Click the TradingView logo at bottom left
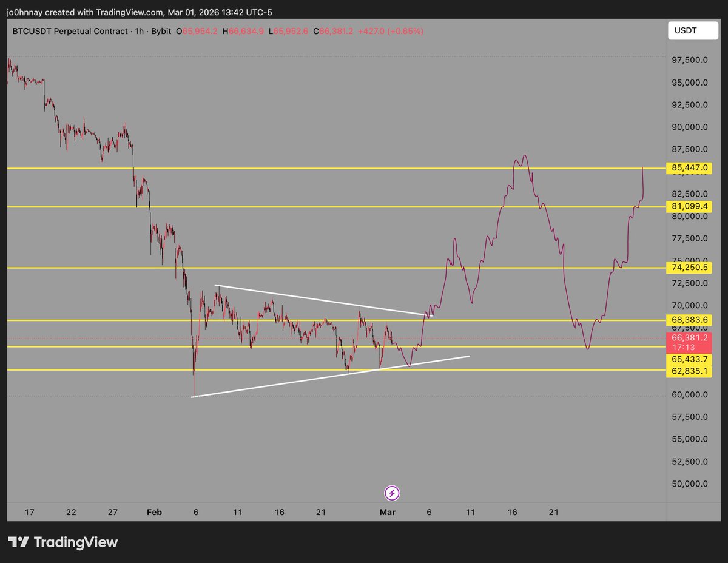The height and width of the screenshot is (563, 728). click(62, 542)
